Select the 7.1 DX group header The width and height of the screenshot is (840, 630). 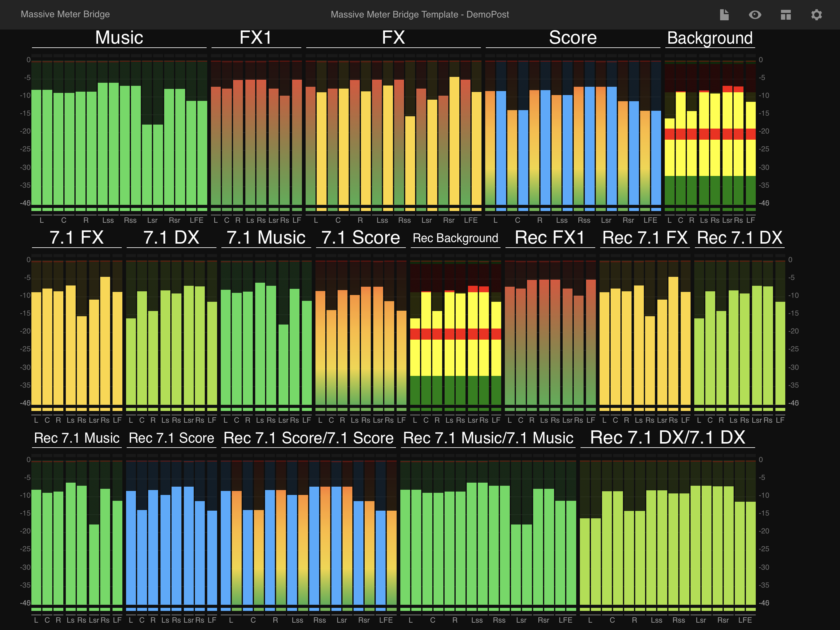171,237
